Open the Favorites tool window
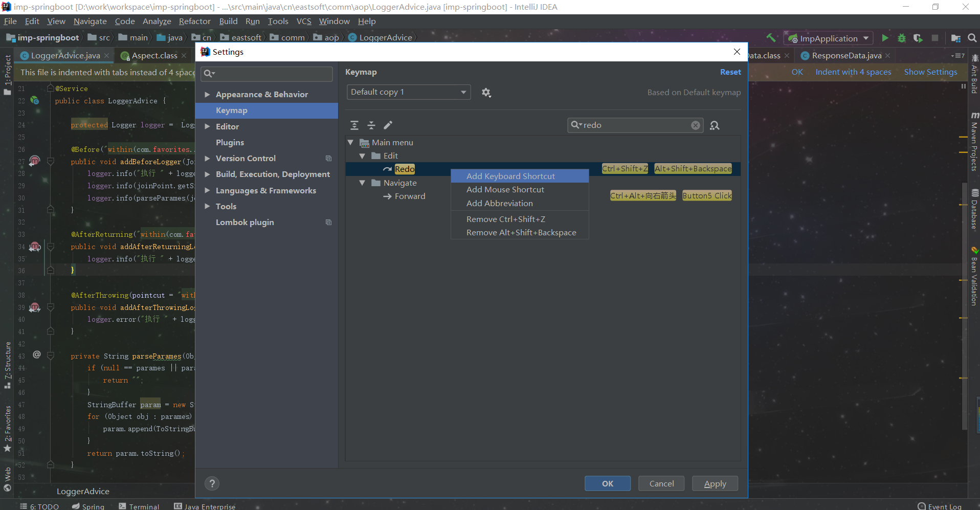 tap(7, 429)
